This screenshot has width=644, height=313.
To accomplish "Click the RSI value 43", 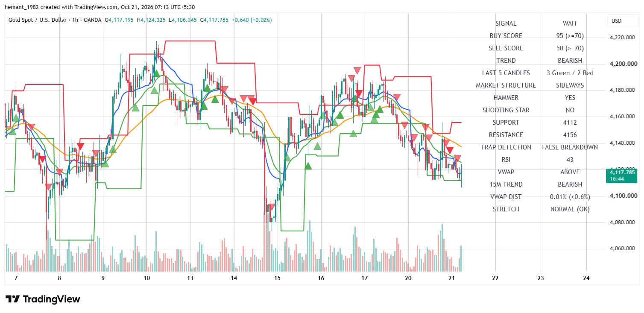I will point(570,160).
